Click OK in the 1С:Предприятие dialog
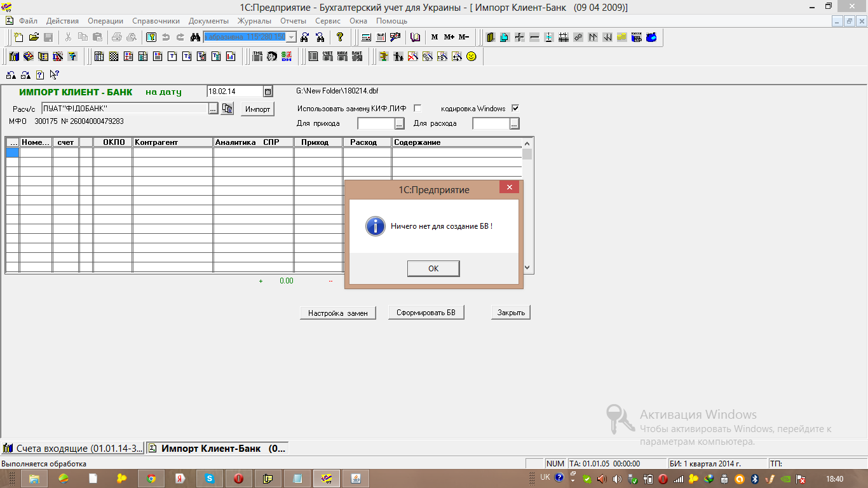 pyautogui.click(x=433, y=269)
